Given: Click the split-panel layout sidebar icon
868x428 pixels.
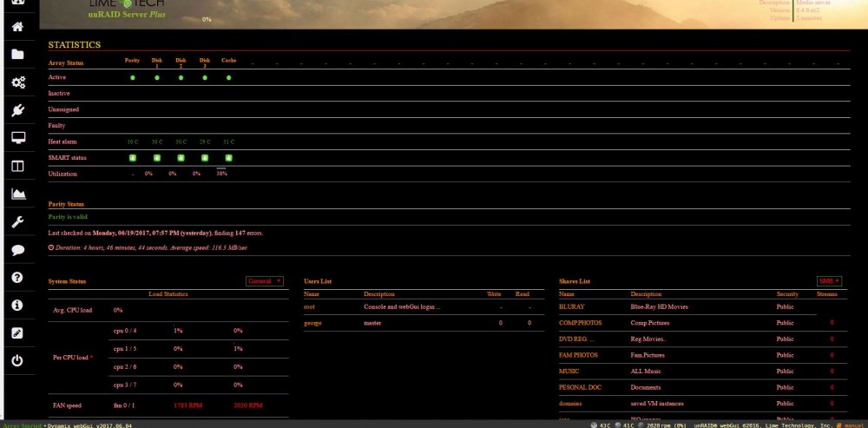Looking at the screenshot, I should [17, 166].
